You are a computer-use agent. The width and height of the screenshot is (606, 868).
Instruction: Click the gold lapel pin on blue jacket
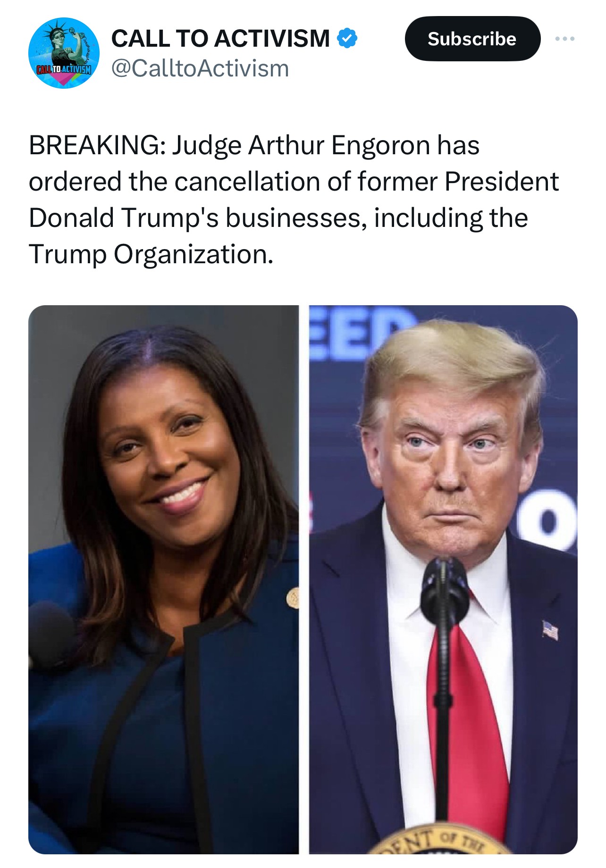click(x=293, y=598)
